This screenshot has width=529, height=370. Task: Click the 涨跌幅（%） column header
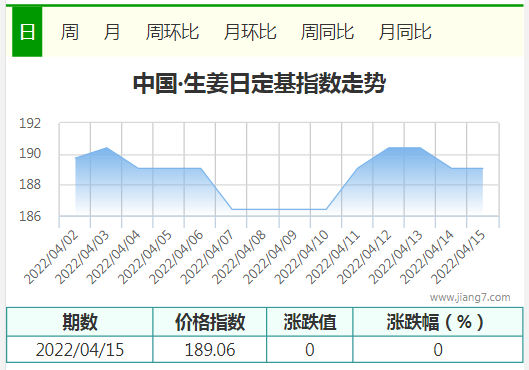(438, 322)
